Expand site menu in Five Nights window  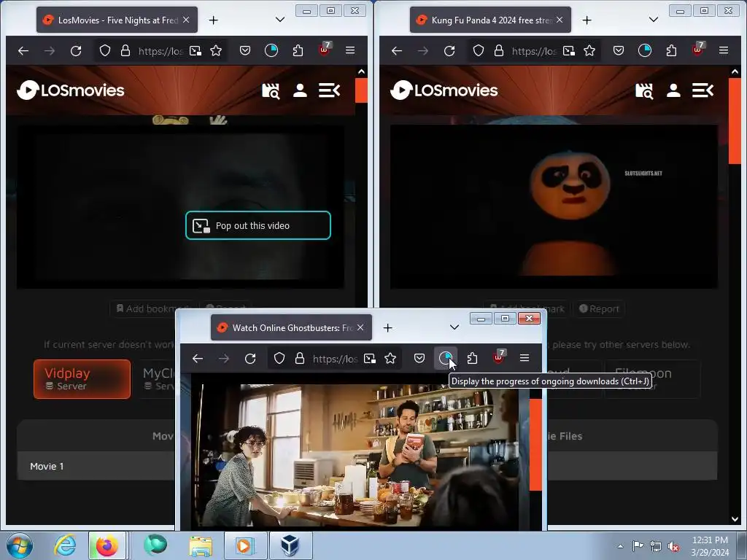[329, 90]
